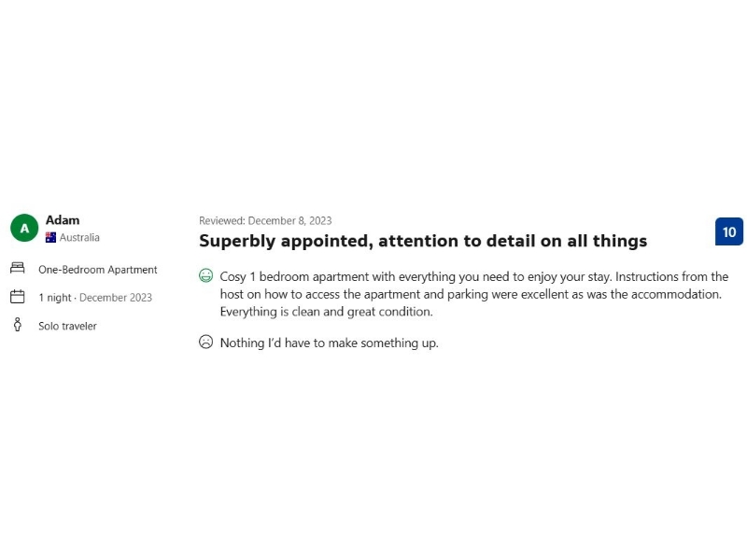Click the blue score badge showing 10
Viewport: 747px width, 560px height.
[x=728, y=231]
